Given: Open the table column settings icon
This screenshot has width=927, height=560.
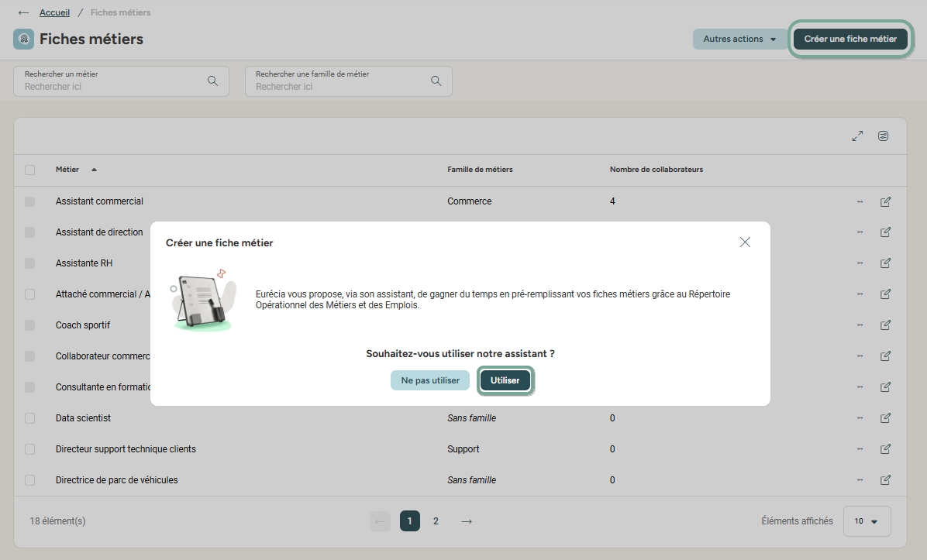Looking at the screenshot, I should (x=884, y=136).
